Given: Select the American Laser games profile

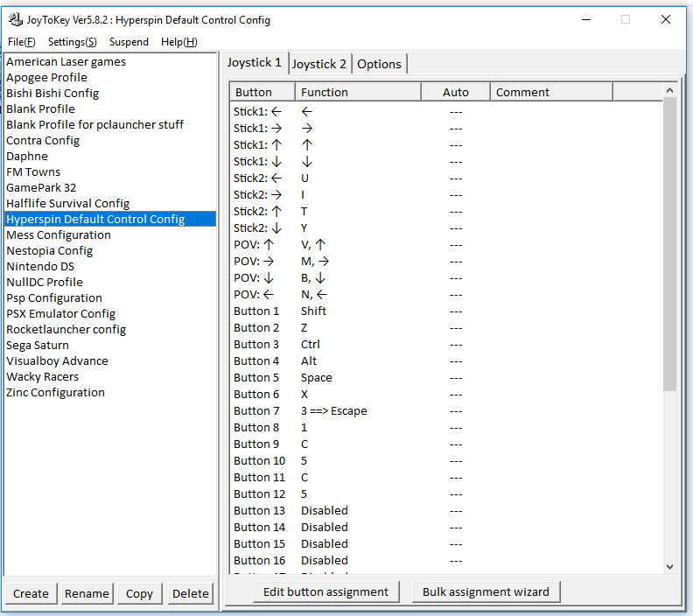Looking at the screenshot, I should pos(110,62).
